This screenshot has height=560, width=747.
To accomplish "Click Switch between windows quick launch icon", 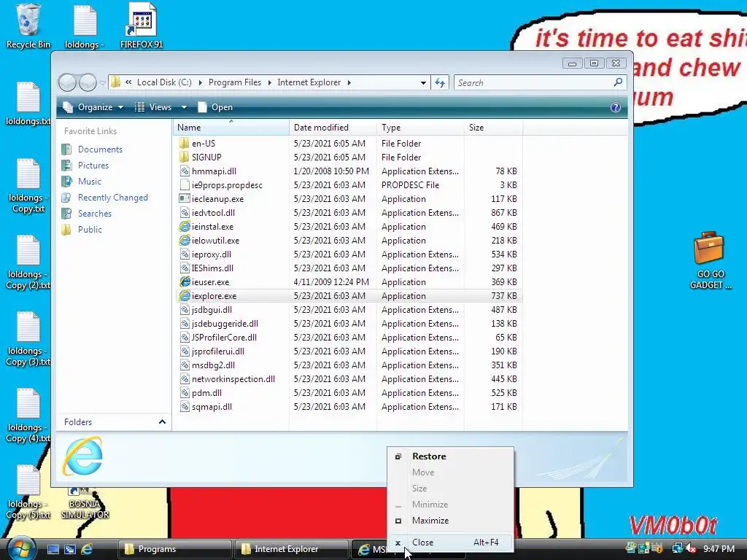I will [69, 549].
